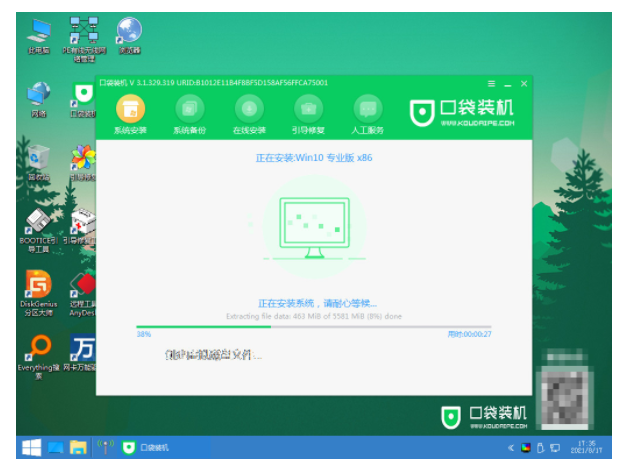
Task: Click the elapsed time 00:00:27 label
Action: (x=469, y=334)
